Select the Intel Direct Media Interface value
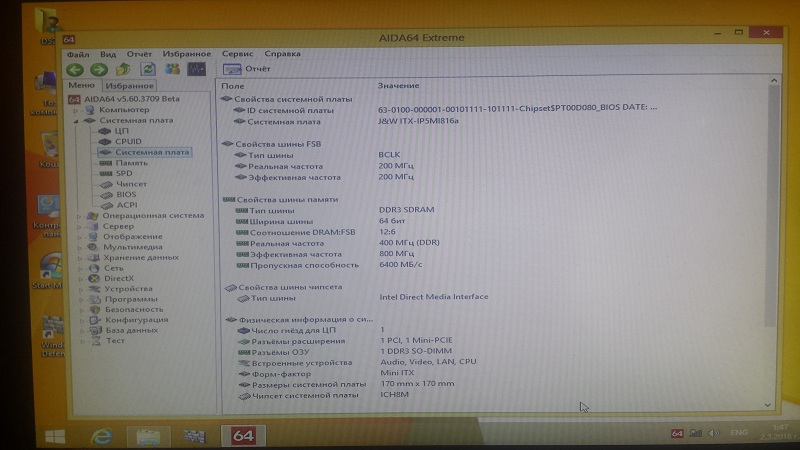The height and width of the screenshot is (450, 800). click(x=434, y=297)
